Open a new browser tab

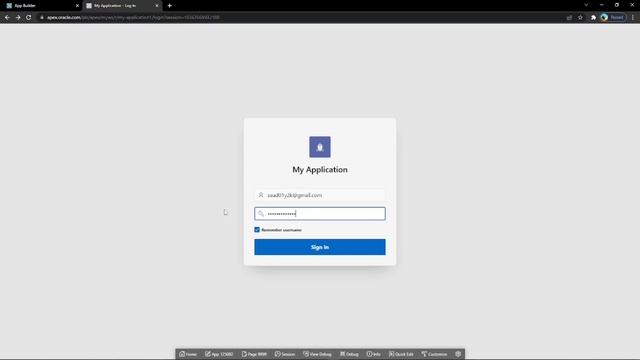[x=169, y=6]
